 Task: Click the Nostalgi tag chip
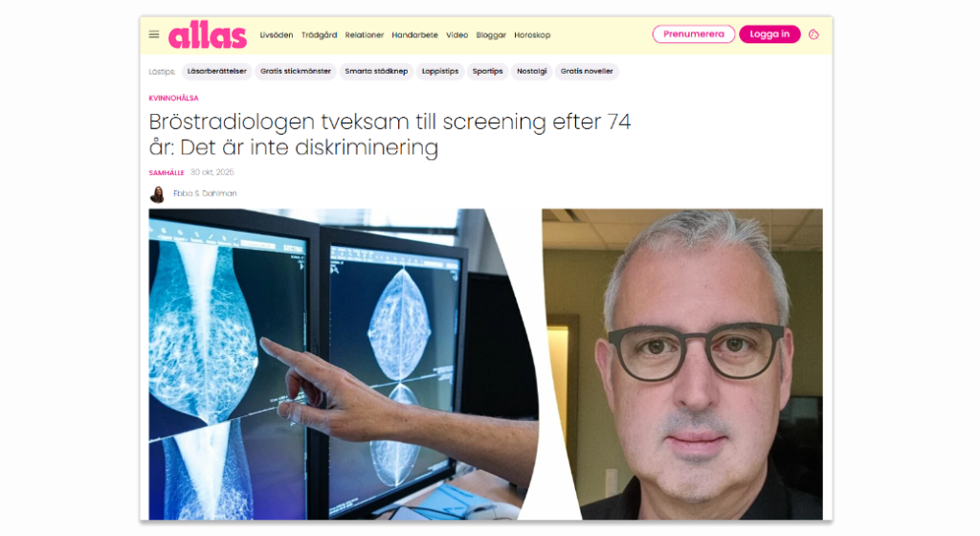click(x=531, y=71)
